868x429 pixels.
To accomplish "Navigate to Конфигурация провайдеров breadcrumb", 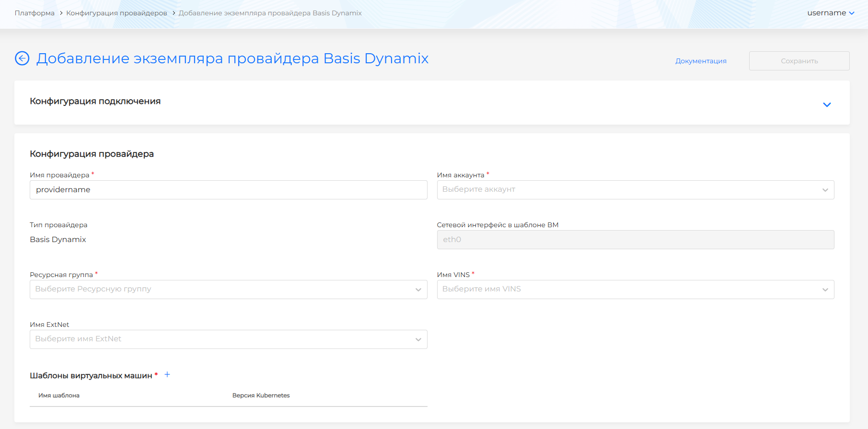I will point(116,13).
